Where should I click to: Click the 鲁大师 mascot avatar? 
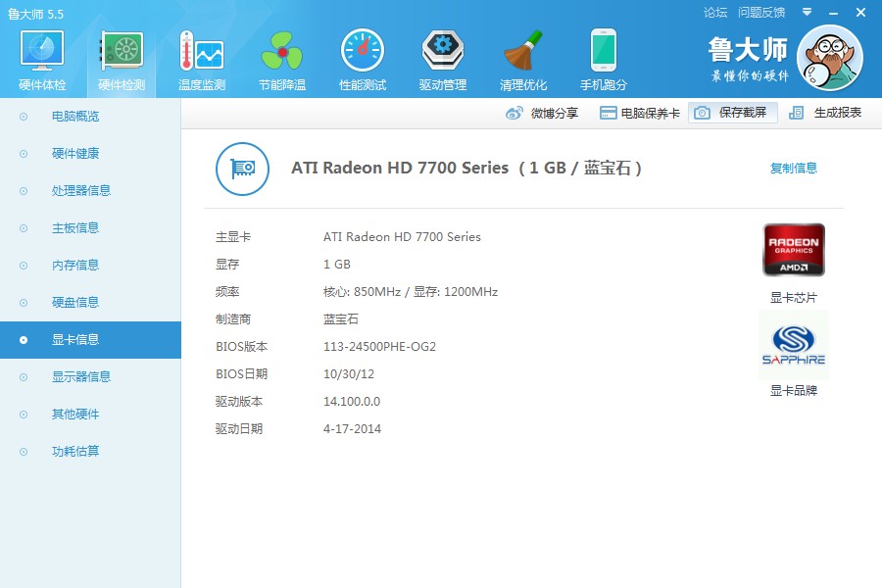[x=830, y=58]
